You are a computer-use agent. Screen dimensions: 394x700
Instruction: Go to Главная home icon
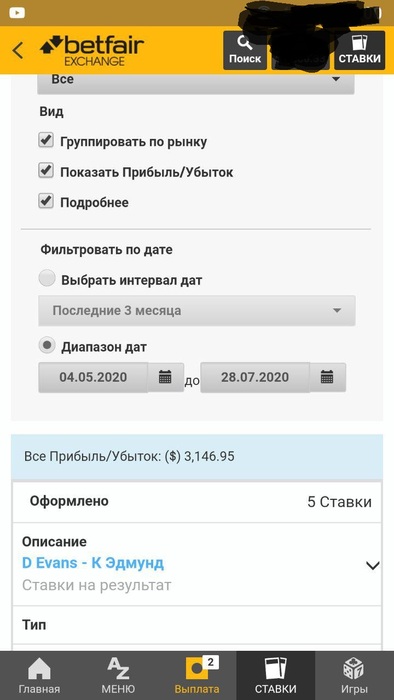coord(39,675)
